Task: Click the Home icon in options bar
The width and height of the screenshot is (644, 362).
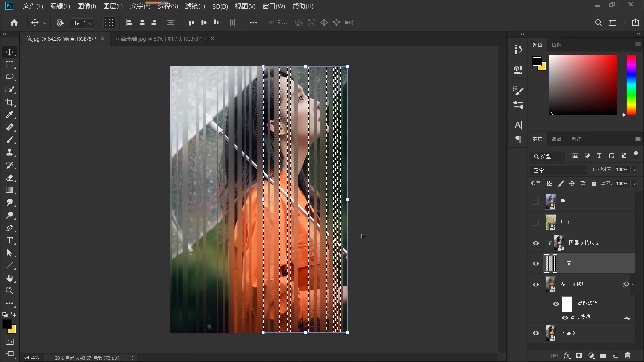Action: click(x=14, y=22)
